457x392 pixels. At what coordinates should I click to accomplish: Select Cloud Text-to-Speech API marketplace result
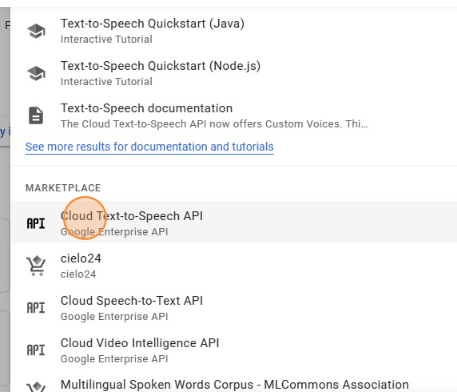pos(233,222)
